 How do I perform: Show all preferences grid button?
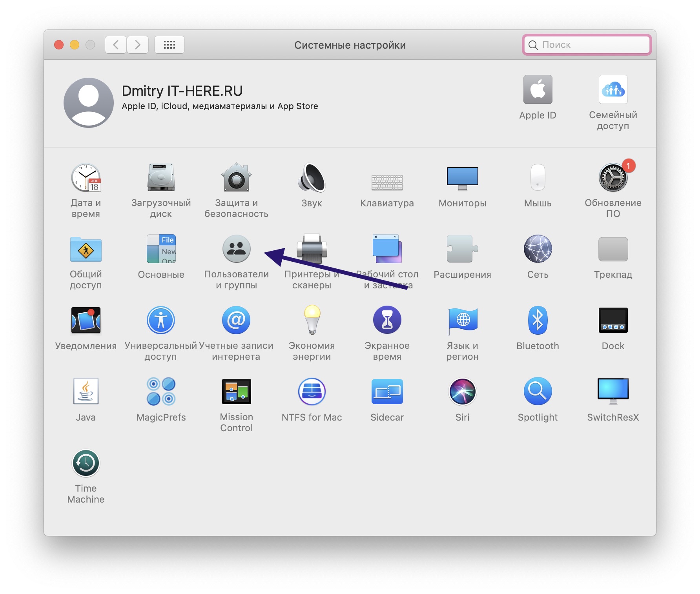click(170, 45)
